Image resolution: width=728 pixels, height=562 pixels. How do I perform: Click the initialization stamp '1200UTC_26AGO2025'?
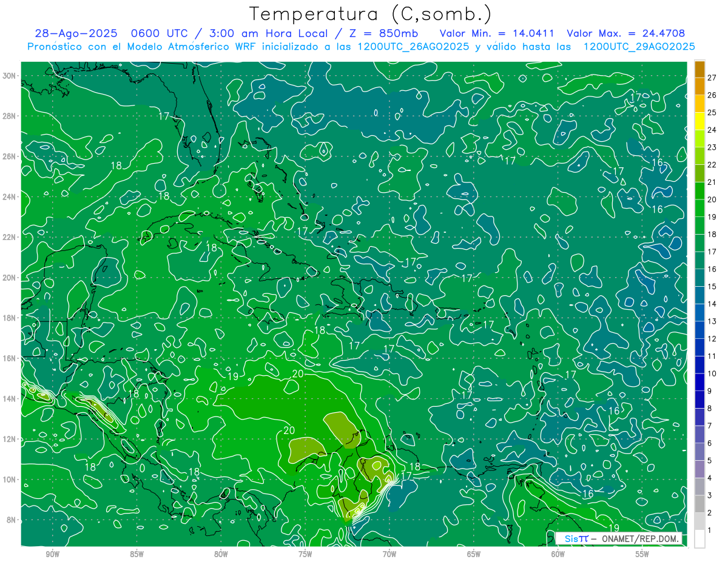tap(413, 47)
